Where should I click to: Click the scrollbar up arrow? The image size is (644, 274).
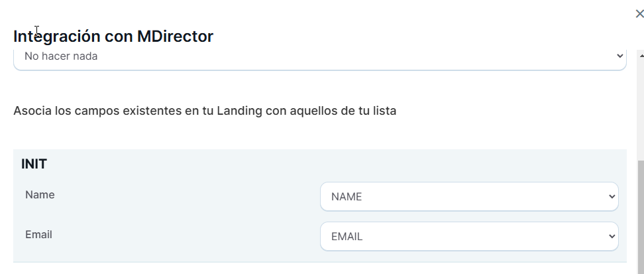click(x=640, y=56)
